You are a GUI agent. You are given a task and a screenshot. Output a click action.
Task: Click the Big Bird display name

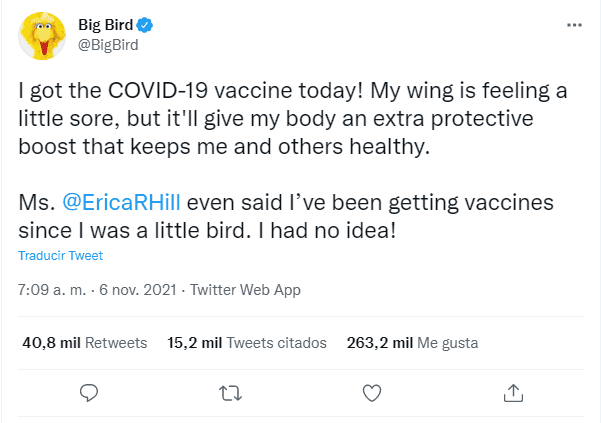tap(106, 24)
